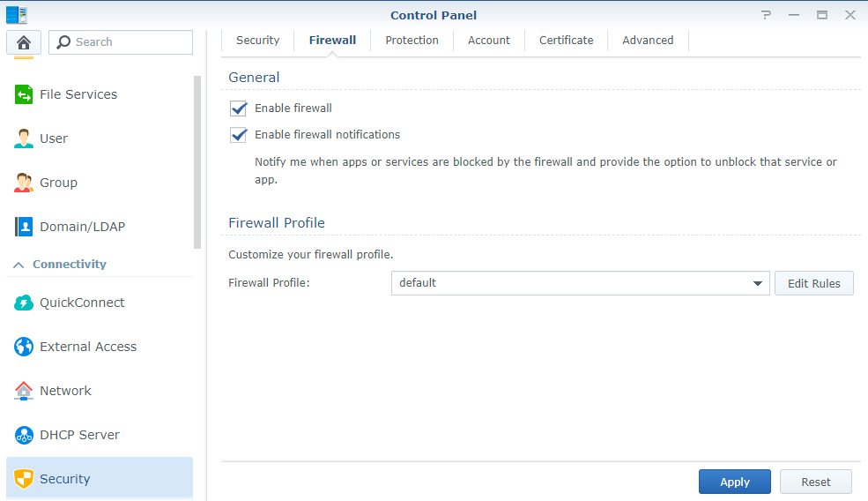Click the help question mark icon
Image resolution: width=868 pixels, height=501 pixels.
tap(766, 15)
